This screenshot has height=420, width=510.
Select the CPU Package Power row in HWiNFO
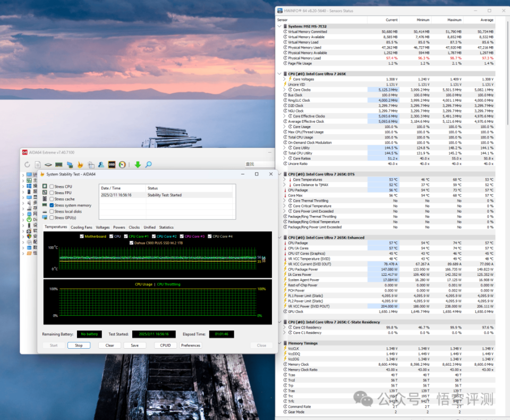[x=389, y=269]
